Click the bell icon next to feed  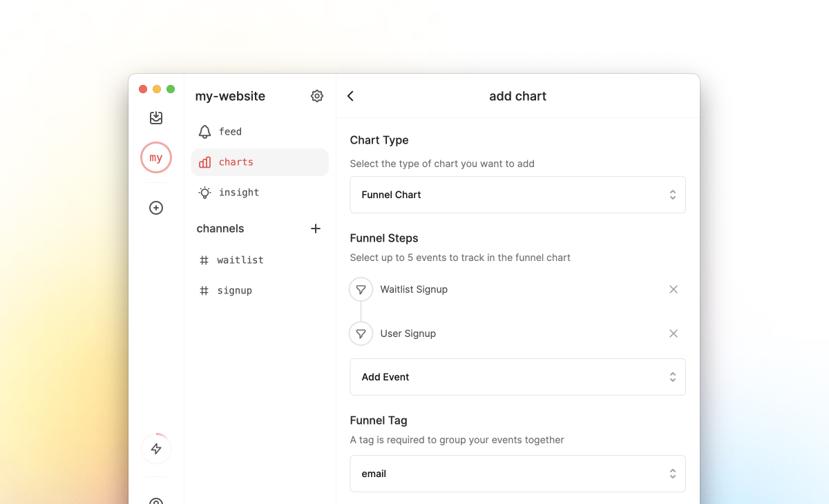(204, 131)
